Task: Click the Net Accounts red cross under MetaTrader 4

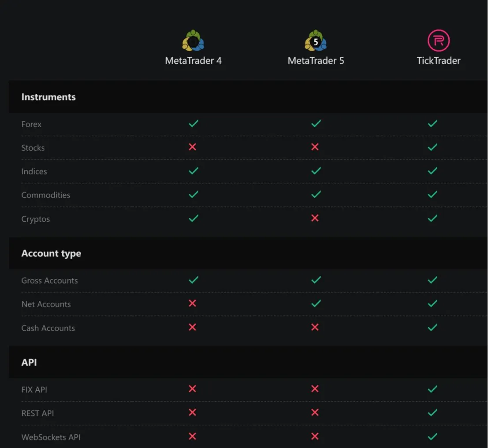Action: pos(192,303)
